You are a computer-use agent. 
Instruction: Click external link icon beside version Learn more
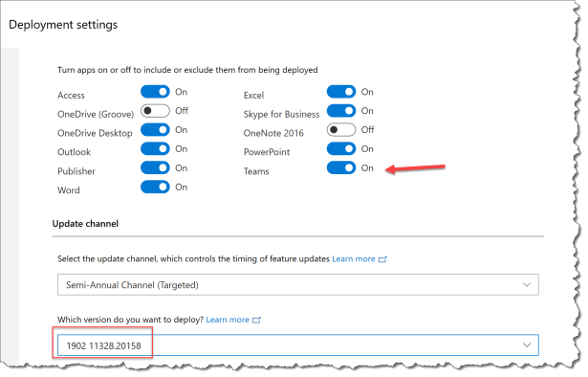256,320
